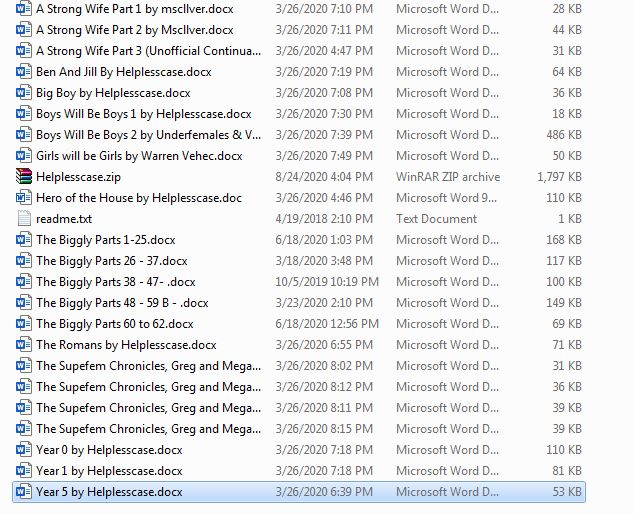635x514 pixels.
Task: Click 'The Biggly Parts 1-25.docx' name
Action: 105,240
